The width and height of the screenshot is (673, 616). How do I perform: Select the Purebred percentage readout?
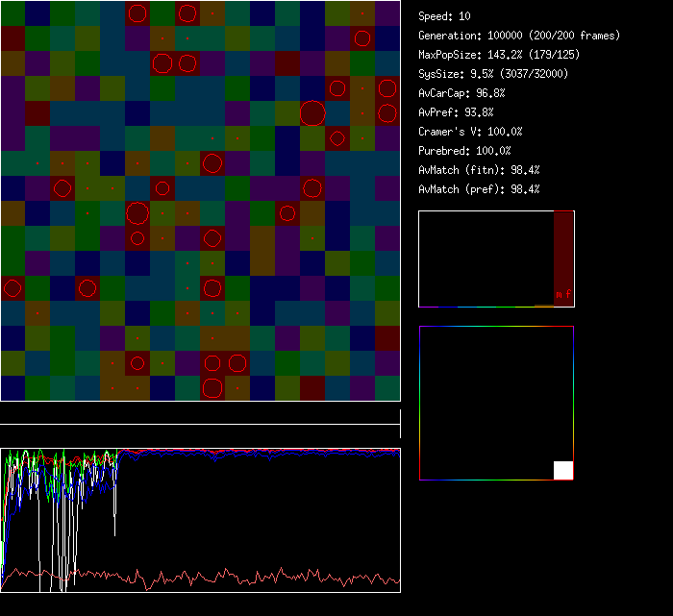coord(465,151)
